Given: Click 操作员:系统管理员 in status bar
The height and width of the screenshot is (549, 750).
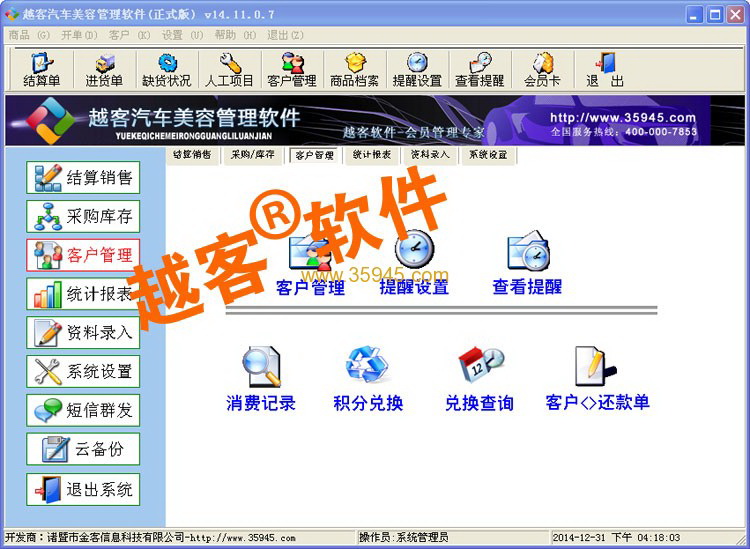Looking at the screenshot, I should 404,538.
